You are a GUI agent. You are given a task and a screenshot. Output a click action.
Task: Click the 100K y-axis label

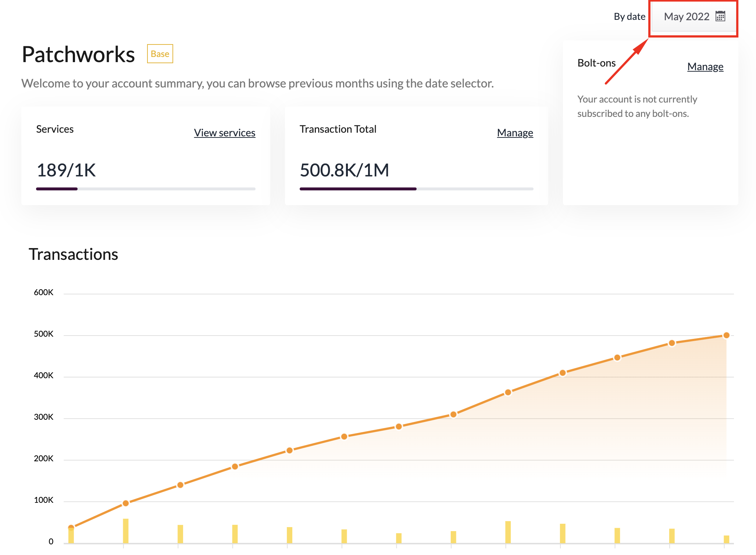(x=43, y=500)
